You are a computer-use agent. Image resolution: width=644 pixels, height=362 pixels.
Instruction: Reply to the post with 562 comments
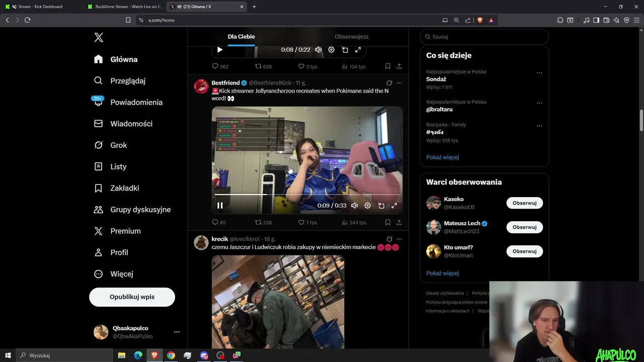(220, 66)
